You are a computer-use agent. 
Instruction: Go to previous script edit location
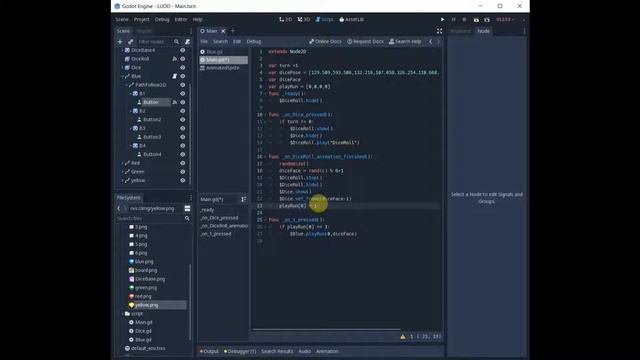click(431, 41)
